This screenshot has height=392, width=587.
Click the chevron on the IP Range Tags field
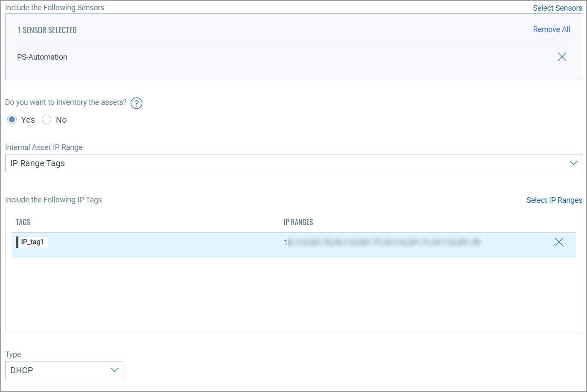coord(573,163)
